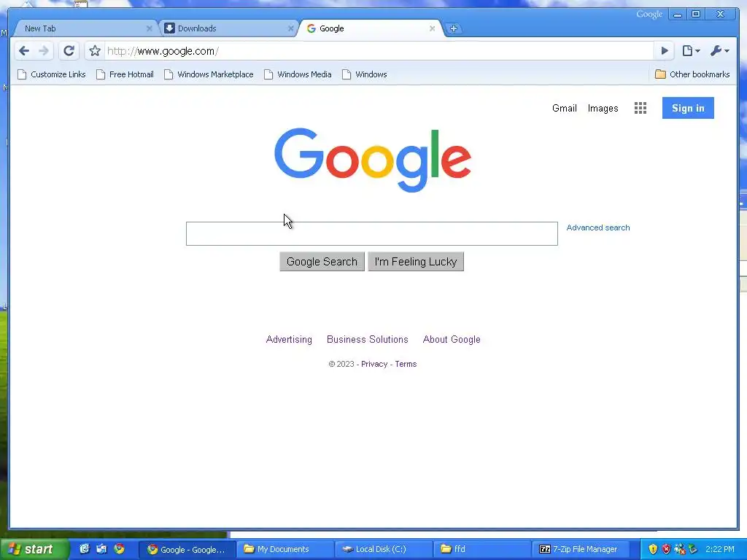Open the Free Hotmail bookmark

pyautogui.click(x=125, y=74)
